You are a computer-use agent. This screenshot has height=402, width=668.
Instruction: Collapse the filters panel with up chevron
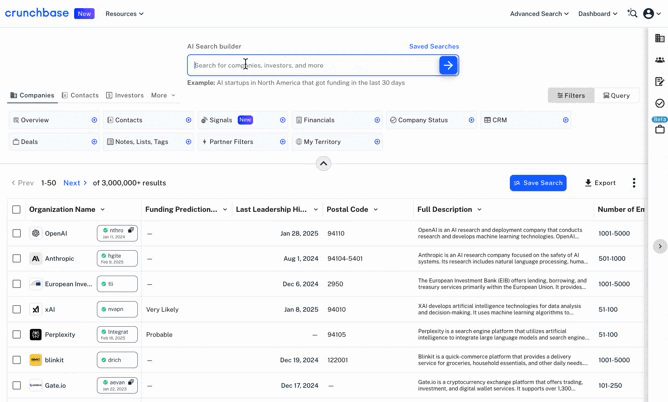[323, 164]
